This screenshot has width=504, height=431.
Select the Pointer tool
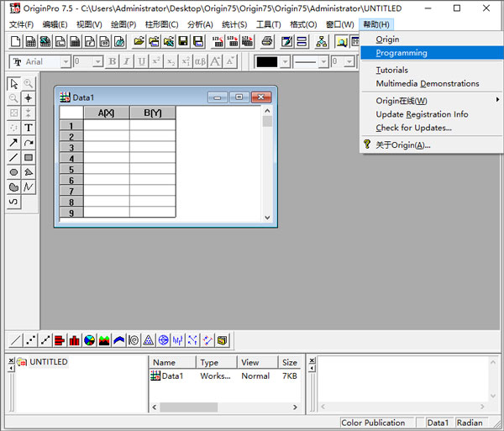pos(13,84)
